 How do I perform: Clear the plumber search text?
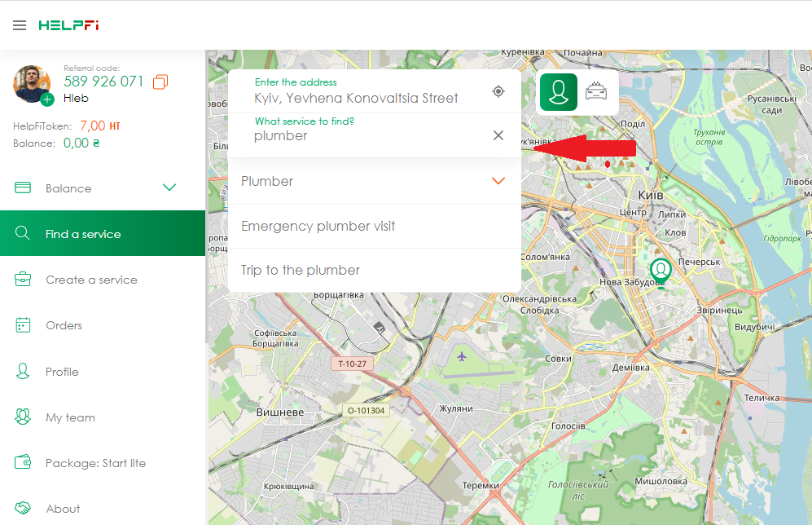[498, 135]
